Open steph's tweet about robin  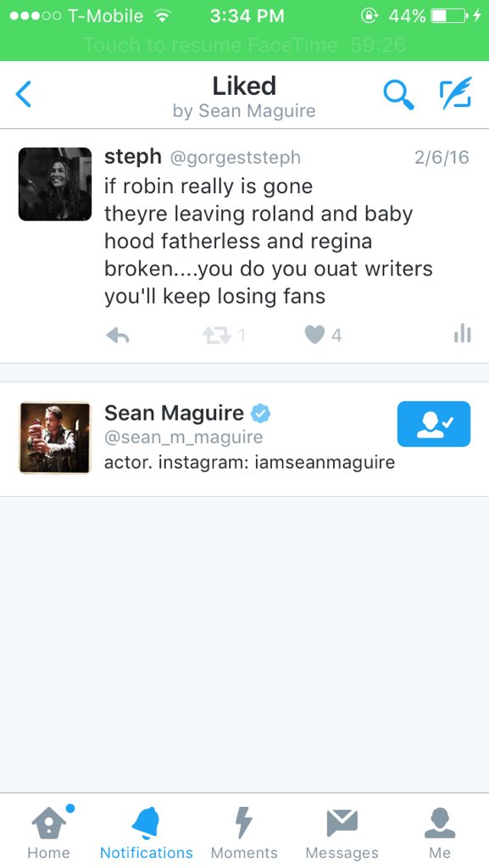coord(269,241)
